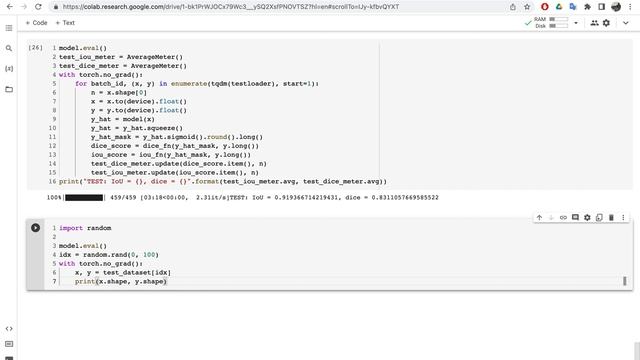Screen dimensions: 640x360
Task: Click the Disk usage bar
Action: [558, 26]
